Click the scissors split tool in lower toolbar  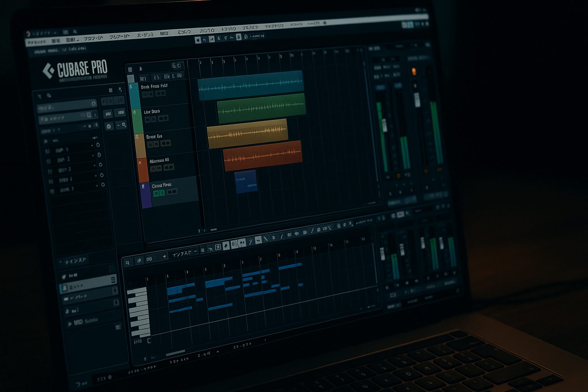tap(265, 239)
